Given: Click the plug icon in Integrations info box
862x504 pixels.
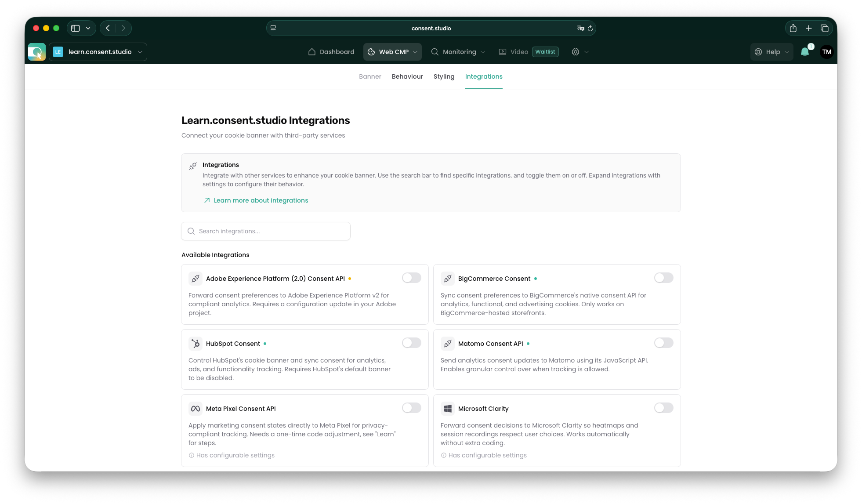Looking at the screenshot, I should (193, 166).
